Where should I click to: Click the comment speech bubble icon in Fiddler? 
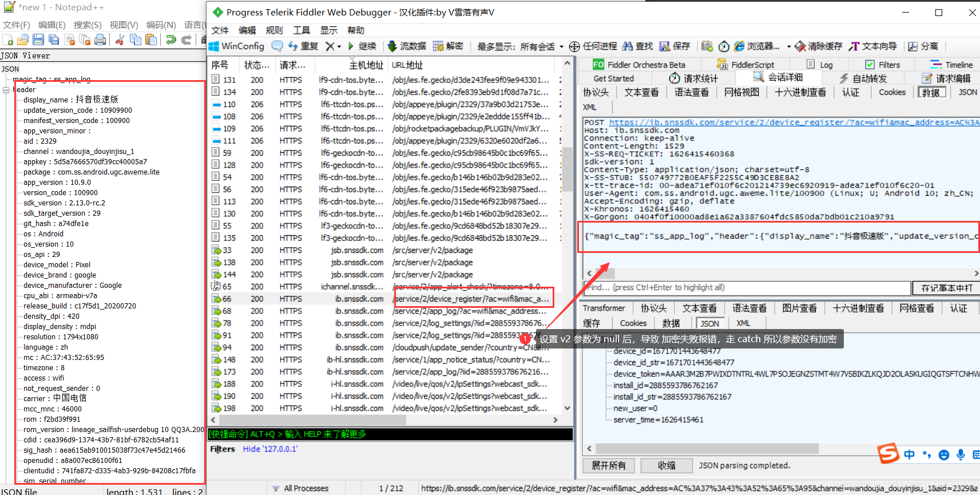(277, 46)
